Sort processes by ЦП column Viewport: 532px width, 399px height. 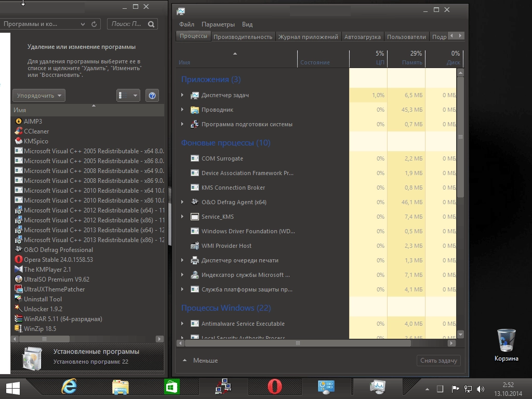click(368, 58)
